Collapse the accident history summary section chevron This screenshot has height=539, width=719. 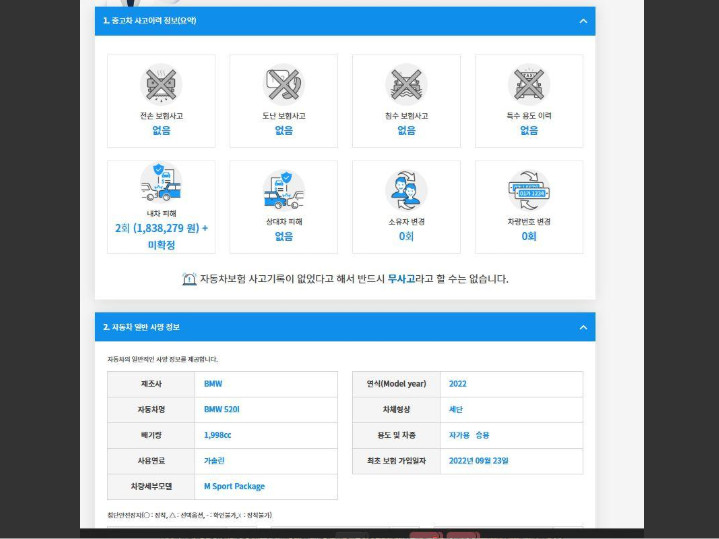583,21
